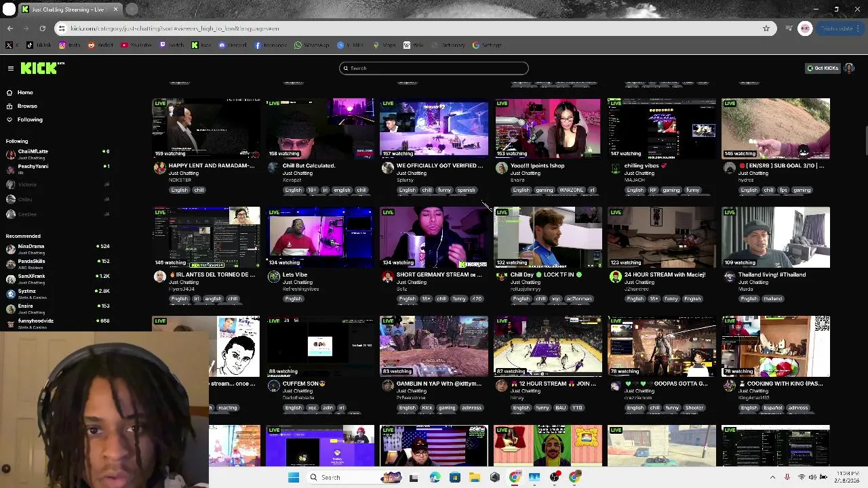Open the SUB GOAL 3/10 stream thumbnail
Image resolution: width=868 pixels, height=488 pixels.
tap(776, 128)
